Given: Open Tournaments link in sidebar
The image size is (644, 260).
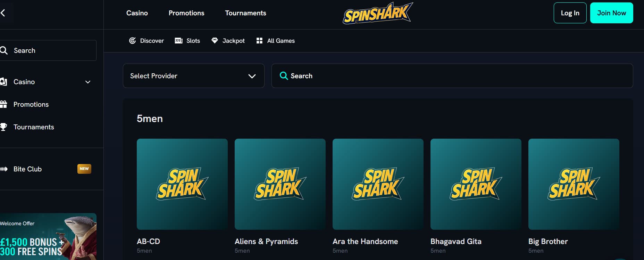Looking at the screenshot, I should click(x=34, y=127).
